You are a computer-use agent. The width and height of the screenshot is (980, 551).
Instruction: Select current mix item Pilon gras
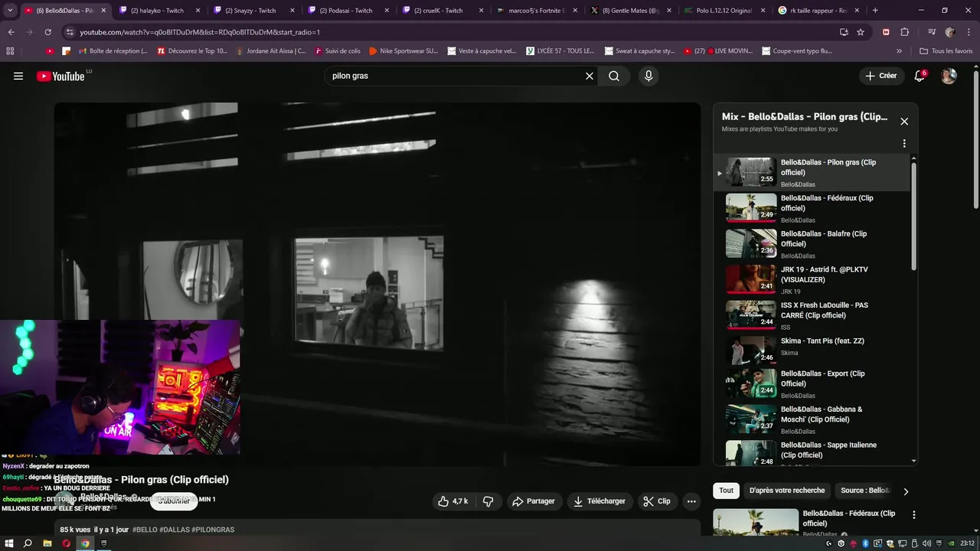coord(814,173)
